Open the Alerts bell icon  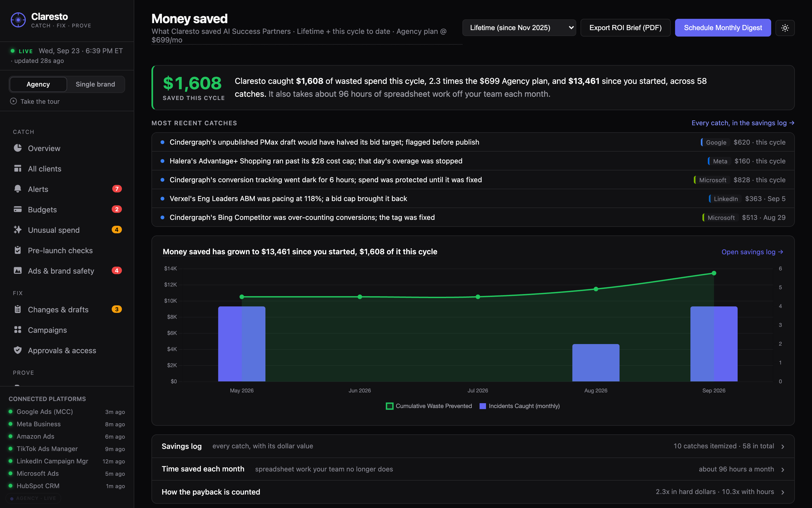(18, 189)
